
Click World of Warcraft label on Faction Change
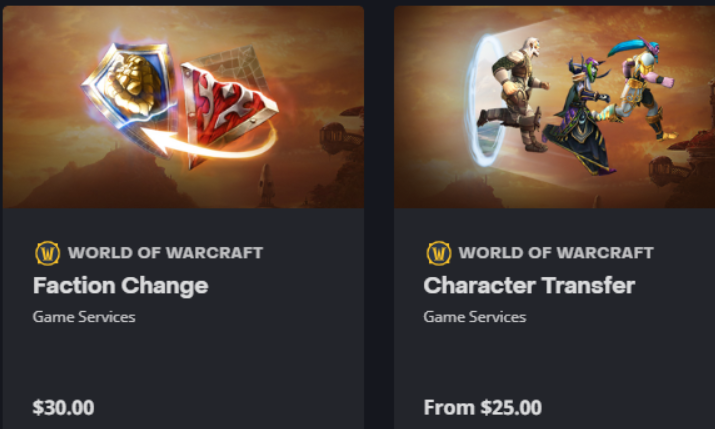pos(166,253)
